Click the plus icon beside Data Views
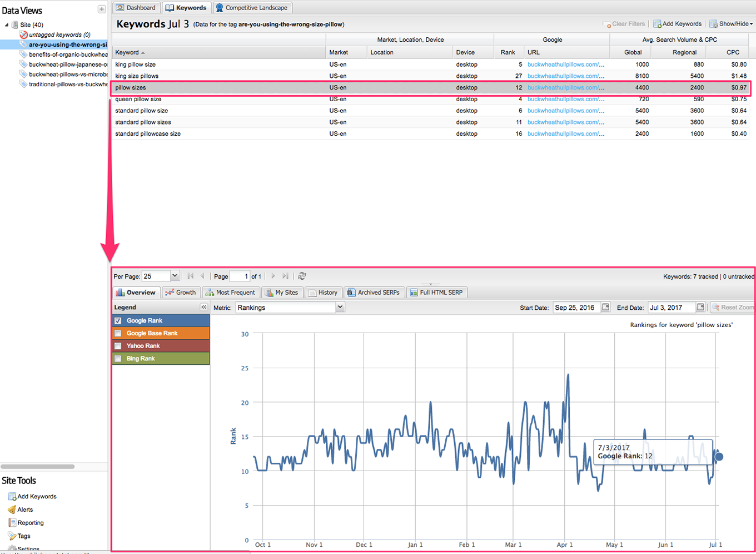Screen dimensions: 756x554 click(102, 9)
